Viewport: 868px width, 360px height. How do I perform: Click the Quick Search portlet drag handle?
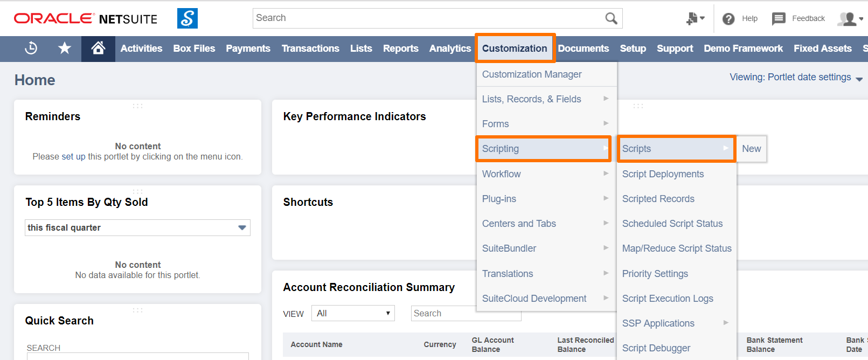point(138,310)
